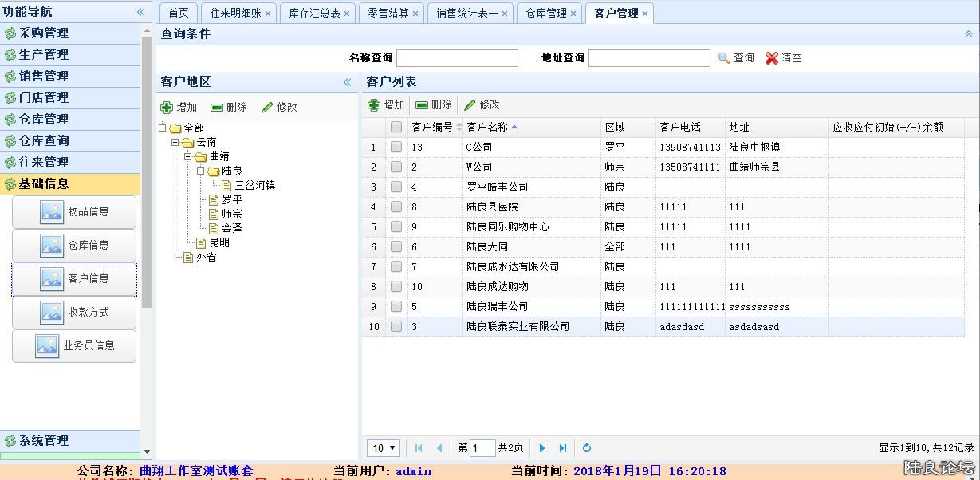Click green plus 增加 in 客户列表 toolbar

pos(374,105)
